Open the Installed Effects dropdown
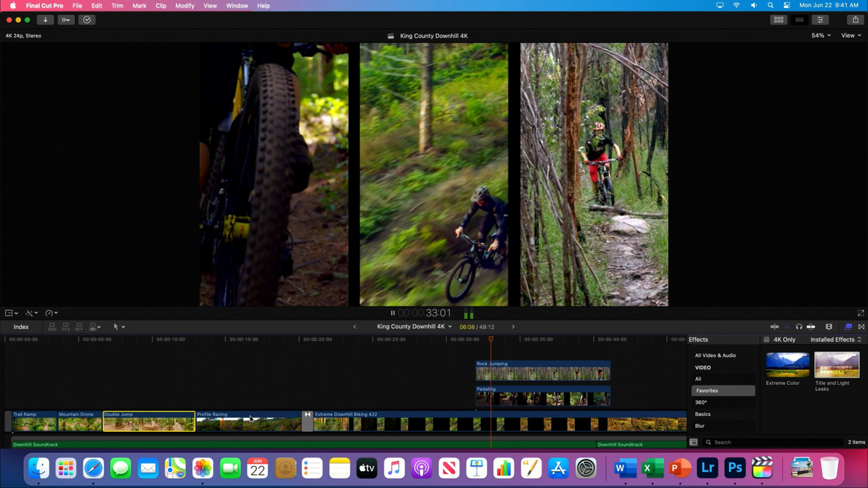Image resolution: width=868 pixels, height=488 pixels. (833, 339)
